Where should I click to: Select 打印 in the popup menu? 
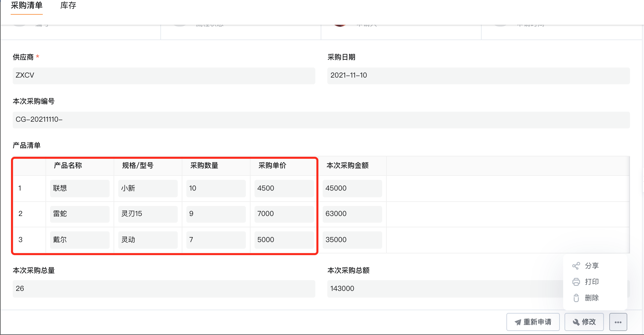tap(592, 282)
